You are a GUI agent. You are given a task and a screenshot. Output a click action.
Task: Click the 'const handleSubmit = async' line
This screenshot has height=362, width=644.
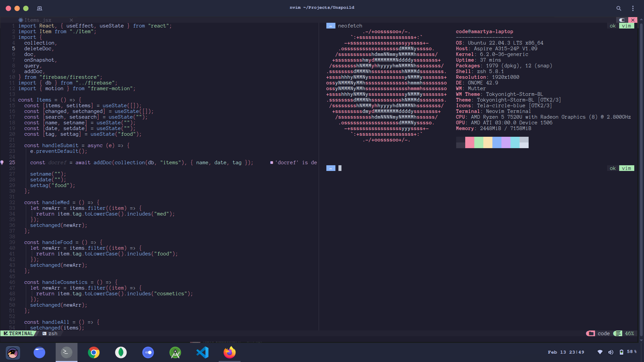coord(77,145)
